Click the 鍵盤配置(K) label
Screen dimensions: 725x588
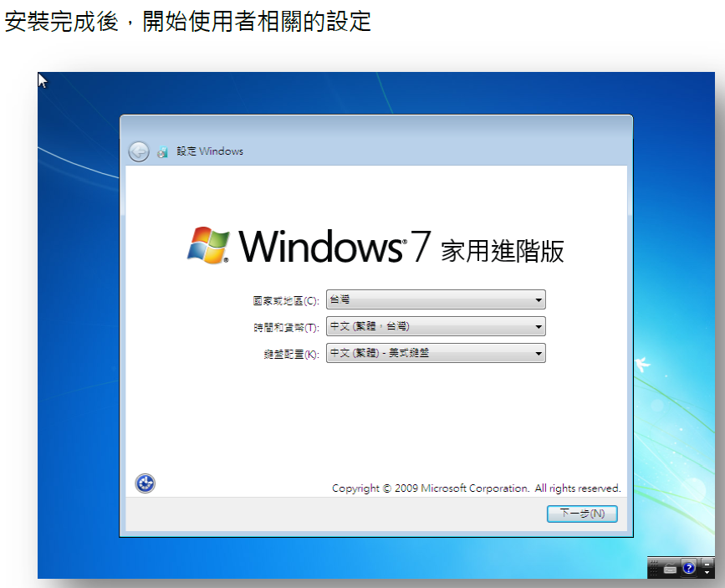[291, 355]
